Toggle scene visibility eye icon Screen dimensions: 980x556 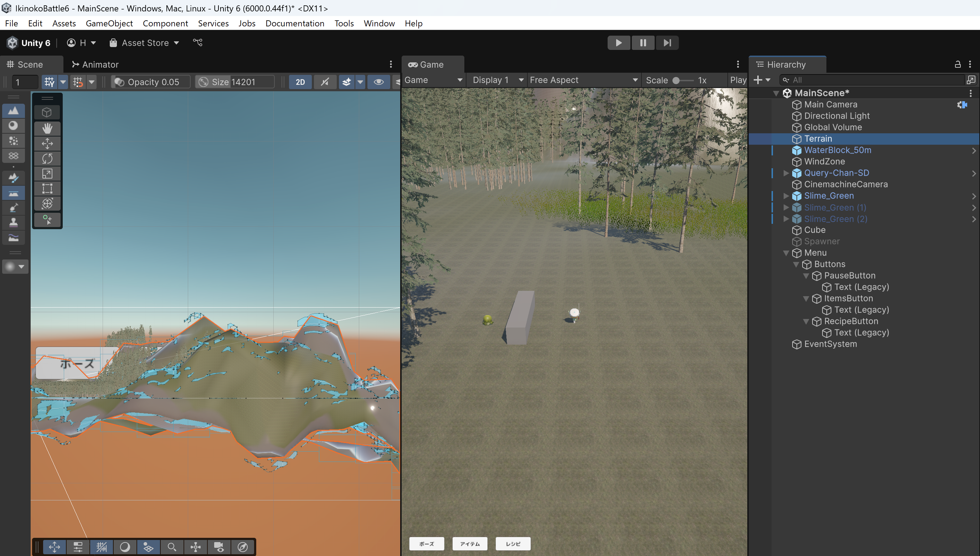378,82
